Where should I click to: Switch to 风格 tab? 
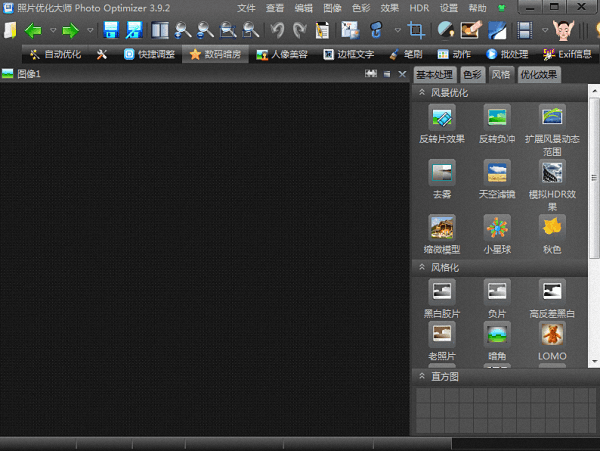click(501, 75)
